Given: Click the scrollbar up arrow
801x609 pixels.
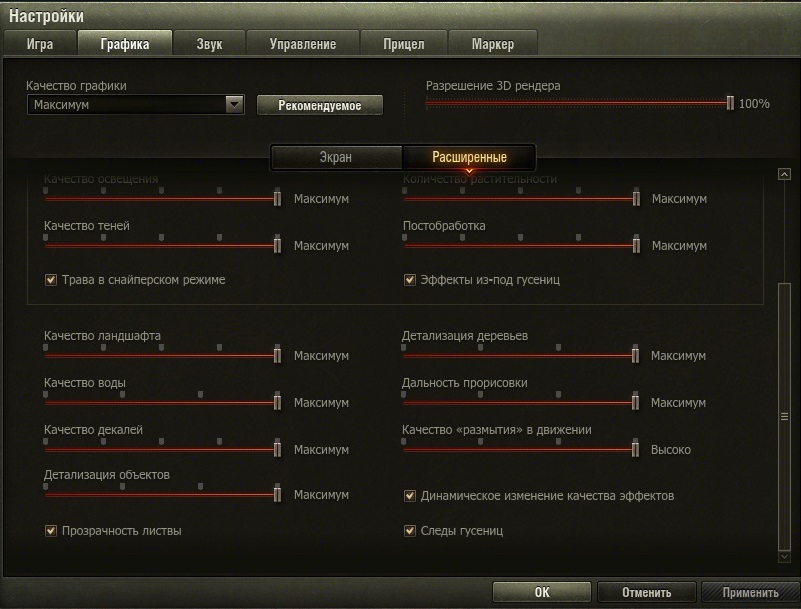Looking at the screenshot, I should pos(784,175).
